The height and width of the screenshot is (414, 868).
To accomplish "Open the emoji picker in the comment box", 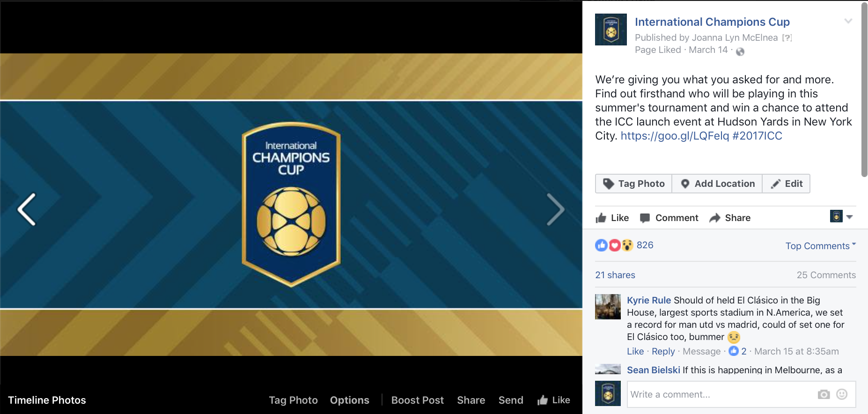I will pyautogui.click(x=842, y=394).
